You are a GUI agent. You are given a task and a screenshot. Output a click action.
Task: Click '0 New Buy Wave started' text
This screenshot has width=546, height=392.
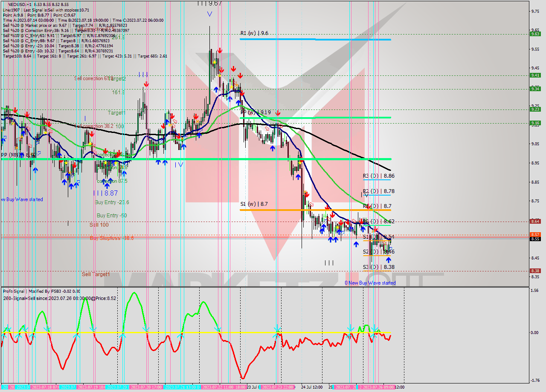coord(370,283)
